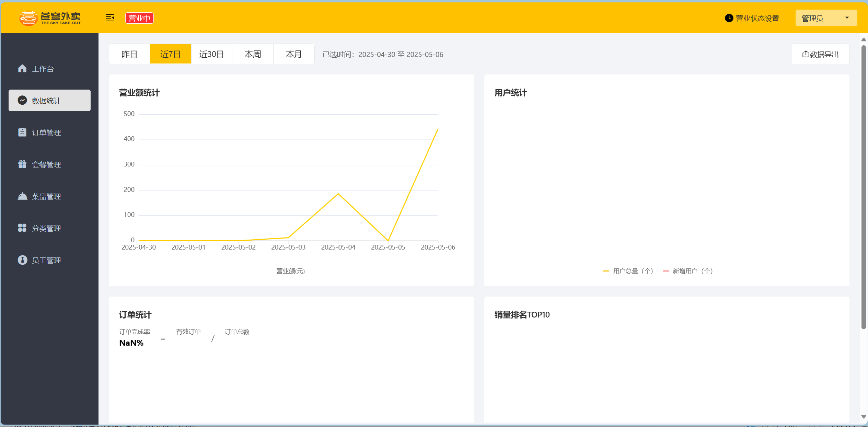The height and width of the screenshot is (427, 868).
Task: Click the gift icon for 套餐管理
Action: click(x=22, y=164)
